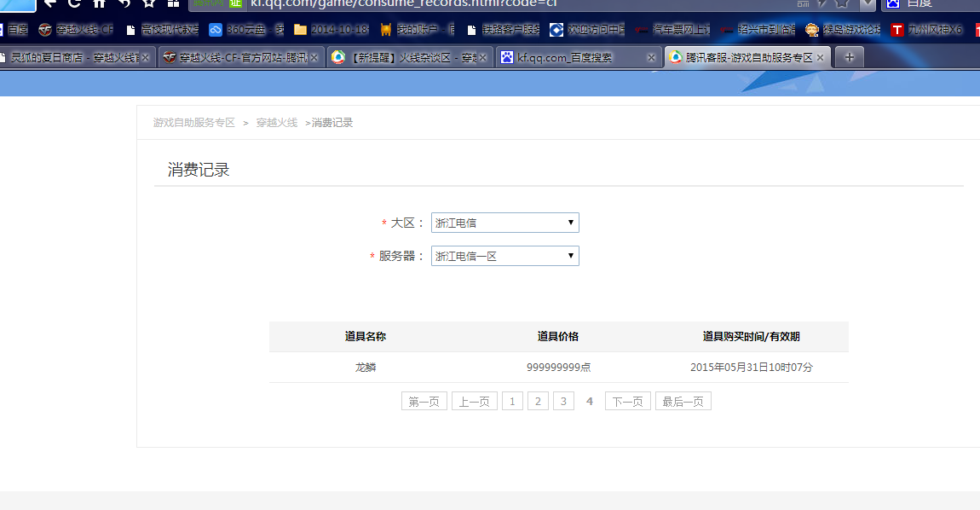
Task: Open the 九州风神X6 bookmark
Action: (x=927, y=29)
